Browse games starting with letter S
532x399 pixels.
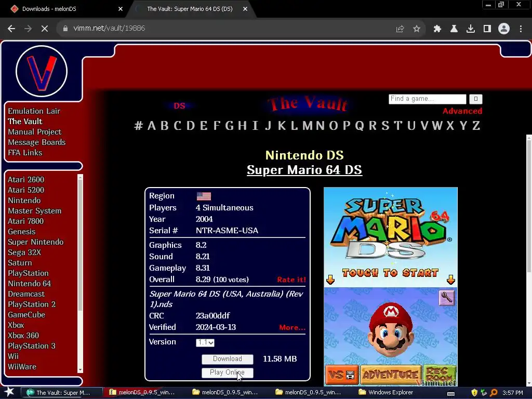(385, 126)
